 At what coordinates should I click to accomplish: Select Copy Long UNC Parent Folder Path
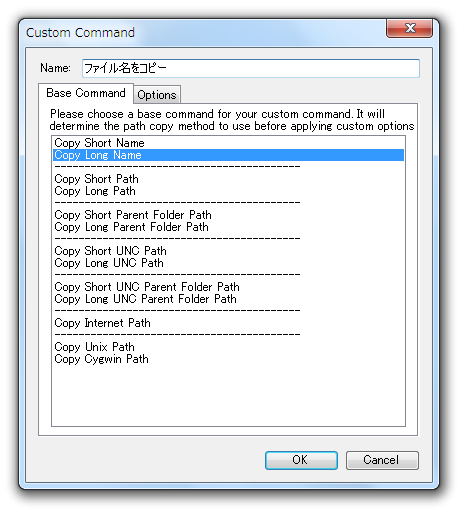coord(228,299)
